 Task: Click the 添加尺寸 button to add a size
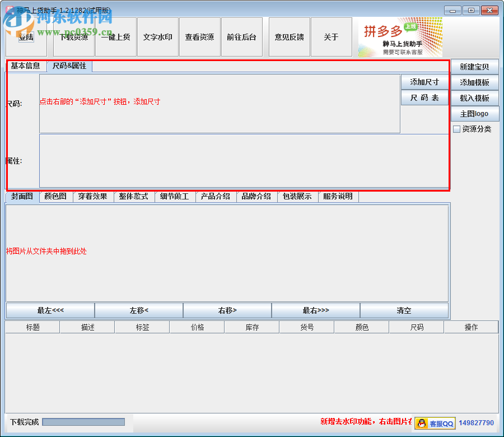tap(424, 82)
